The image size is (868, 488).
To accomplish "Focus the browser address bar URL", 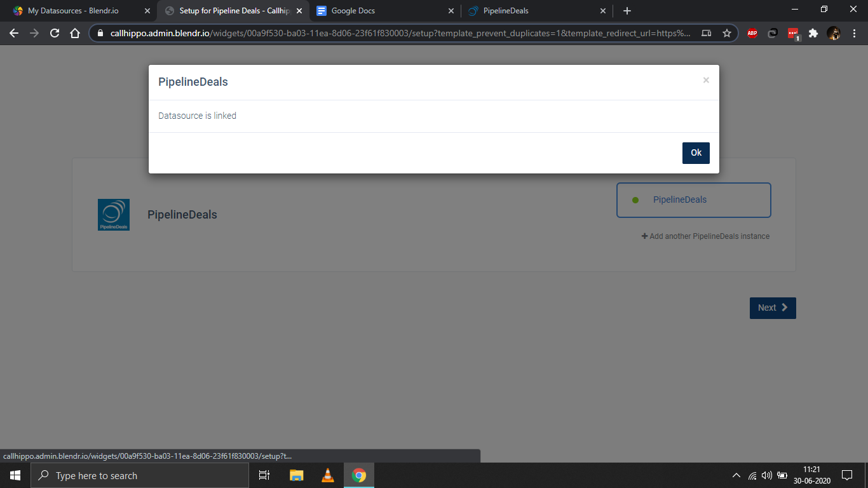I will (x=400, y=33).
